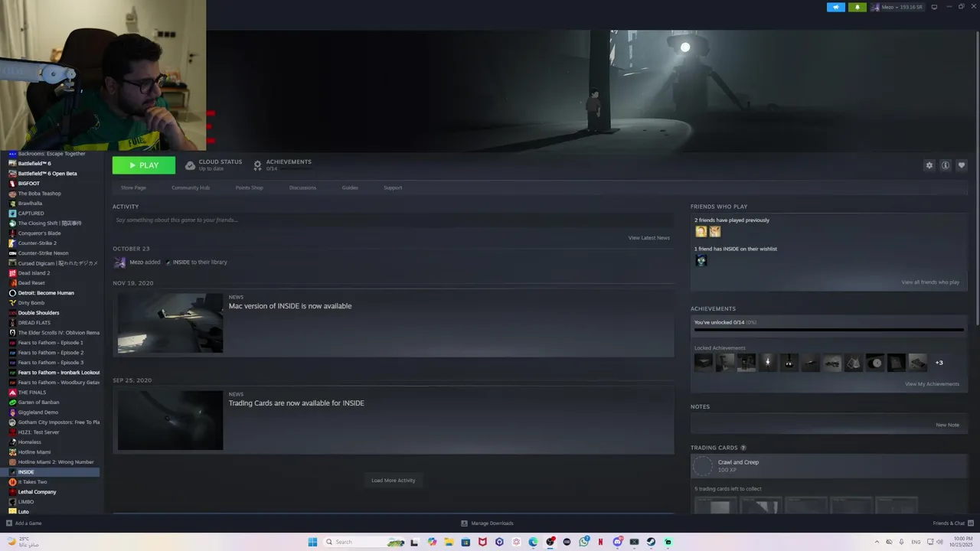Select Dead Island 2 in library
This screenshot has height=551, width=980.
(34, 273)
